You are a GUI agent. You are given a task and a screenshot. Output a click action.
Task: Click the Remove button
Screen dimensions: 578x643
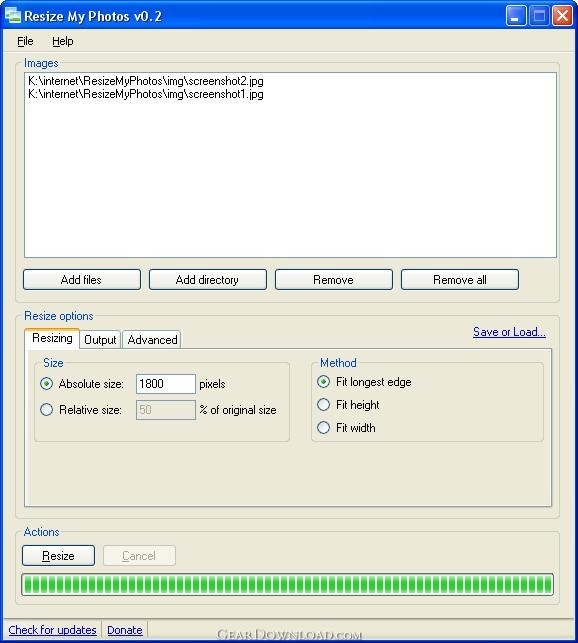334,280
